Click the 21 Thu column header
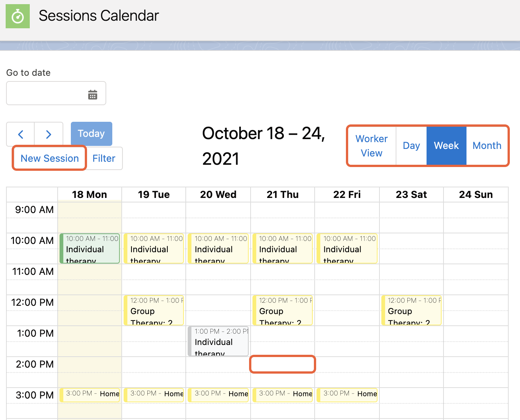The height and width of the screenshot is (420, 520). coord(283,195)
